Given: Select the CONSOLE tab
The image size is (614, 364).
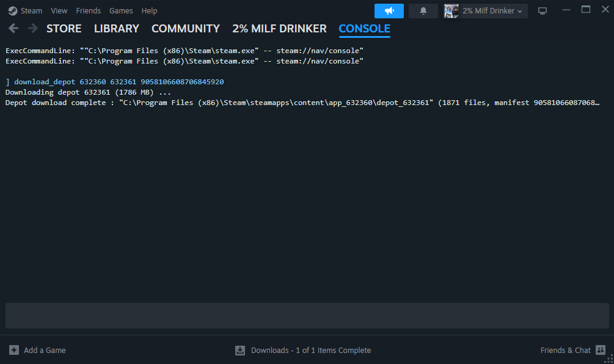Looking at the screenshot, I should tap(365, 29).
